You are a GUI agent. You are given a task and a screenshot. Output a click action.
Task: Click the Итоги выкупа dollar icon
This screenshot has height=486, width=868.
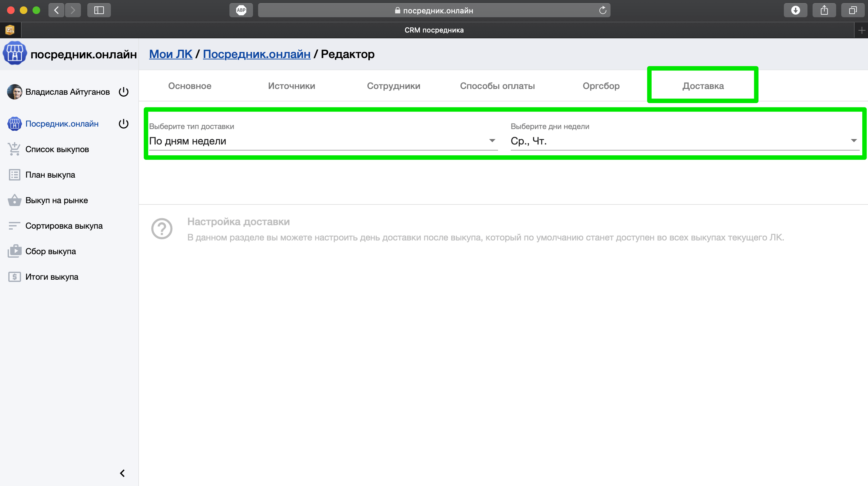tap(14, 277)
